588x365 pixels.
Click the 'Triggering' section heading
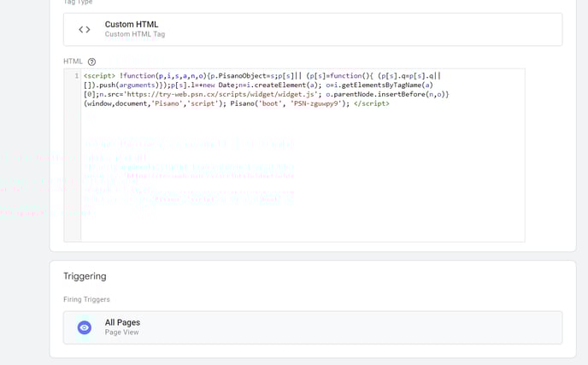[x=85, y=276]
